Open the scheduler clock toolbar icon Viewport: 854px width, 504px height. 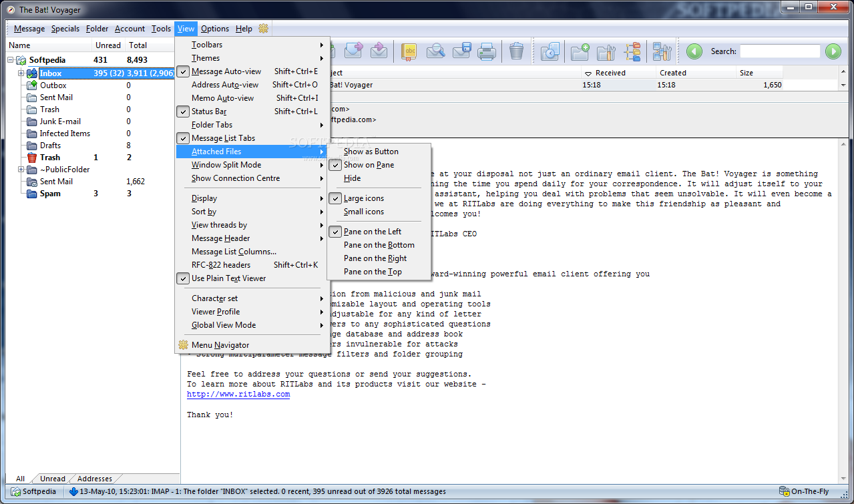[550, 51]
